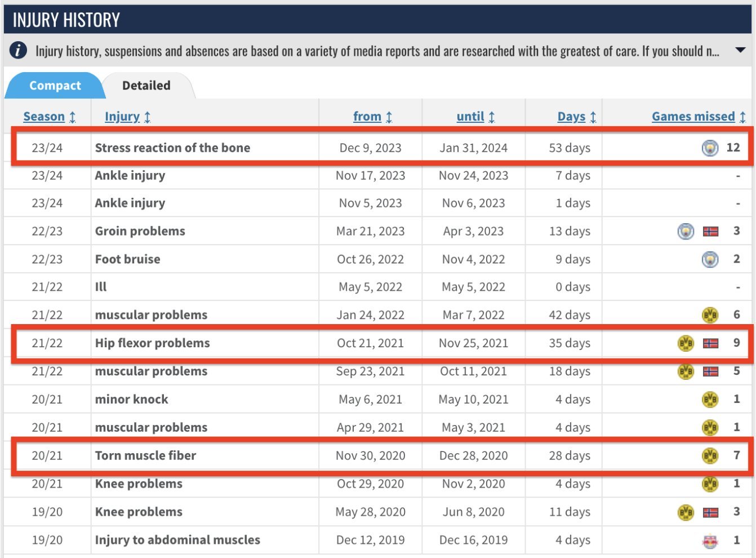Click Dortmund crest in Hip flexor problems row

tap(686, 343)
